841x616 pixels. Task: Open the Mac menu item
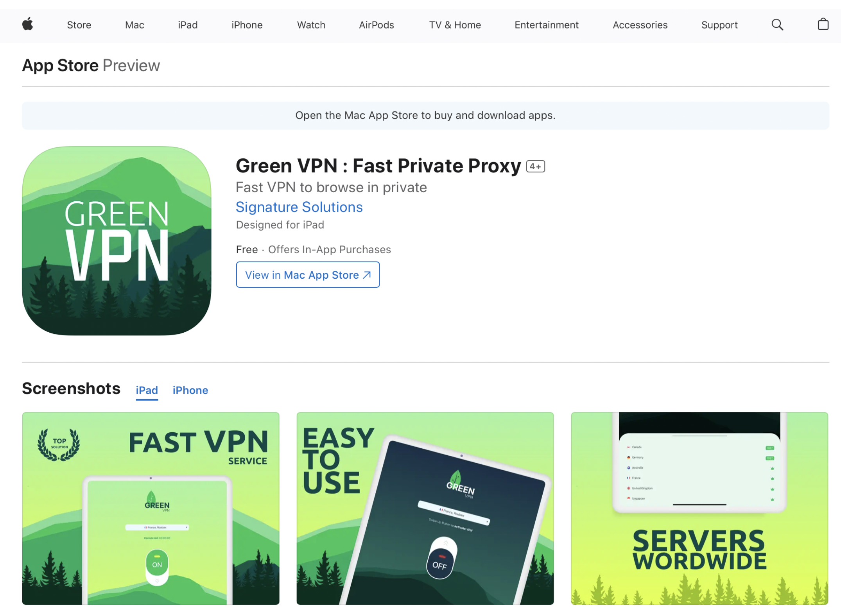[x=134, y=25]
